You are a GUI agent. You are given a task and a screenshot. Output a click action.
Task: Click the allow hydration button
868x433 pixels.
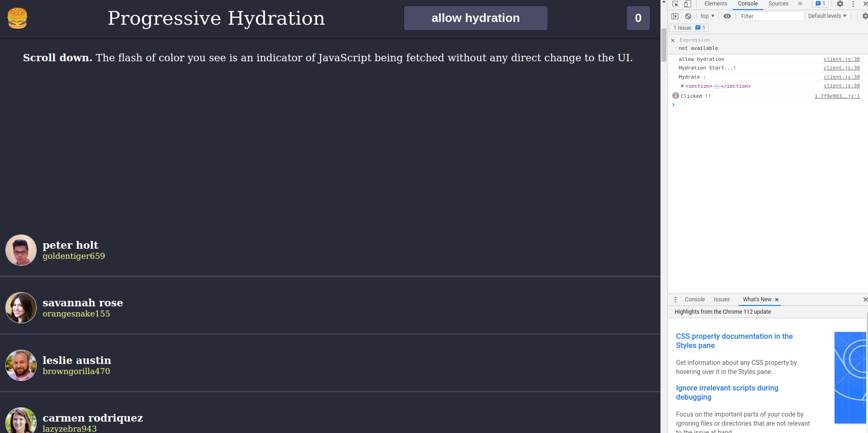(475, 18)
